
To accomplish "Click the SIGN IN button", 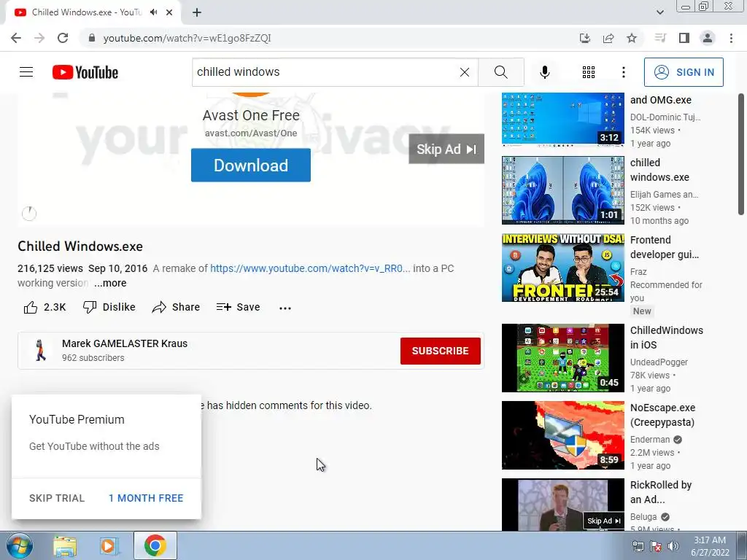I will [x=684, y=72].
